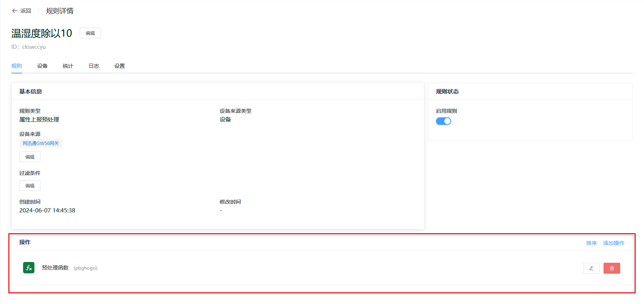Open the 网迅通GW56网关 device tag
This screenshot has width=644, height=304.
[40, 143]
